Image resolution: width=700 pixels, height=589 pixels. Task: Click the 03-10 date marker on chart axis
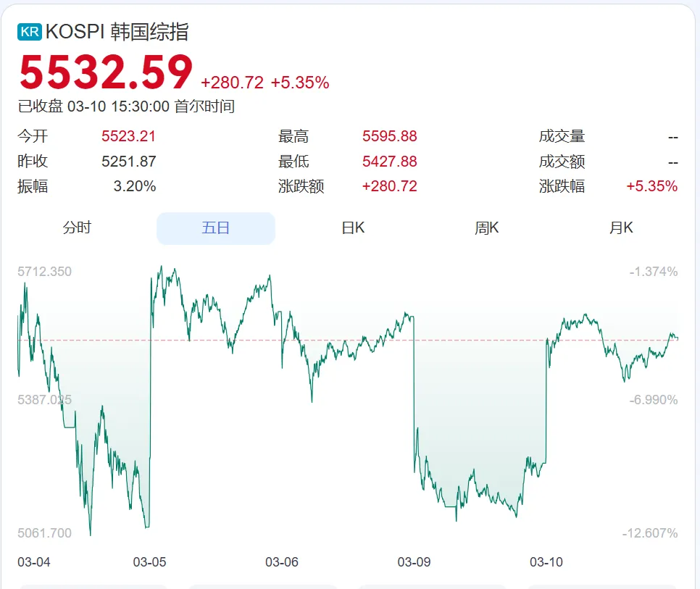pos(546,562)
